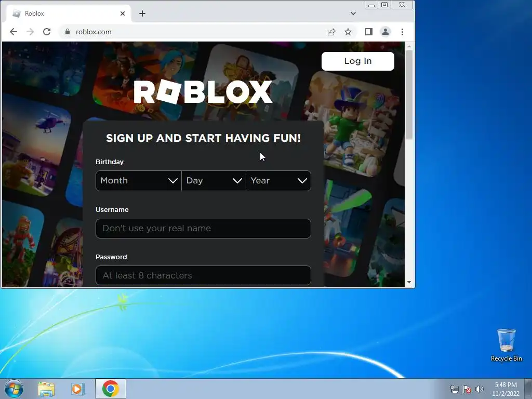The width and height of the screenshot is (532, 399).
Task: Open Windows Explorer from the taskbar
Action: pyautogui.click(x=46, y=389)
